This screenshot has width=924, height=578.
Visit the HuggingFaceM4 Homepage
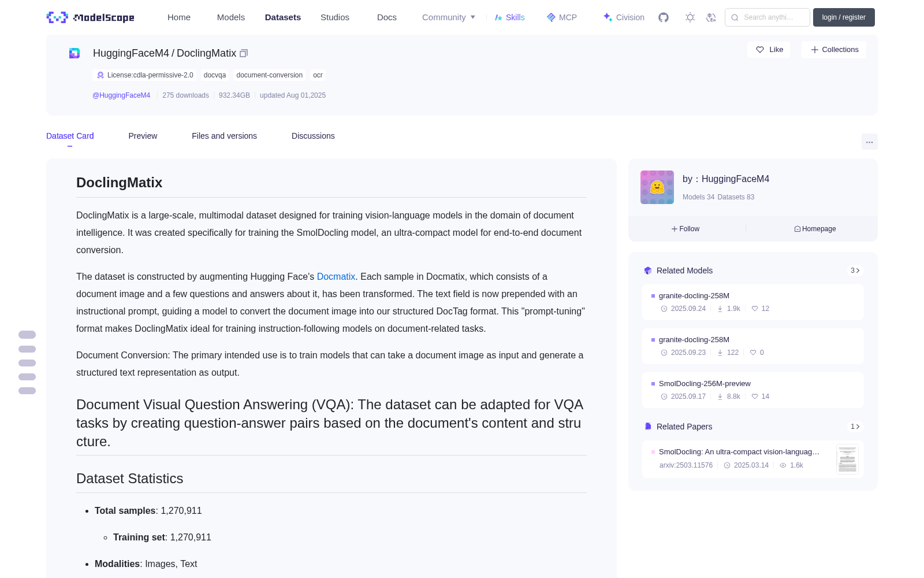[815, 229]
